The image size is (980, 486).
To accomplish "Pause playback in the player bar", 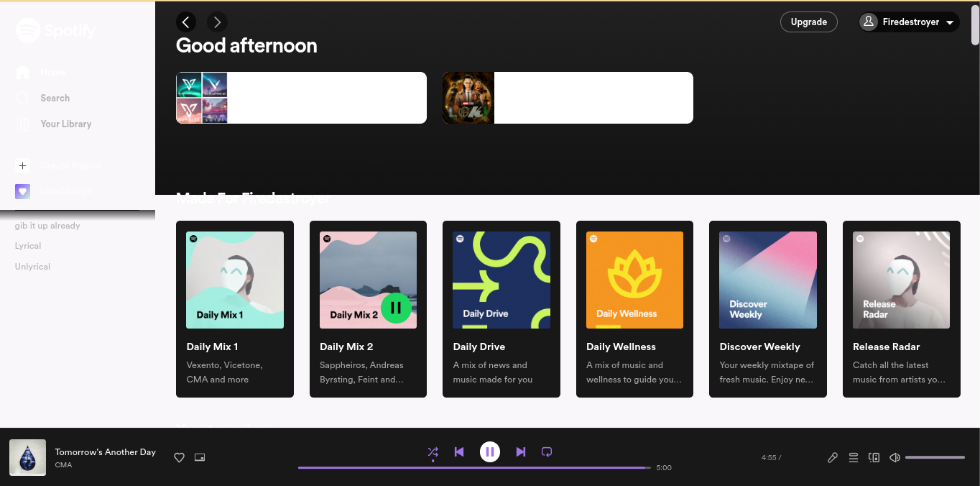I will click(x=490, y=452).
